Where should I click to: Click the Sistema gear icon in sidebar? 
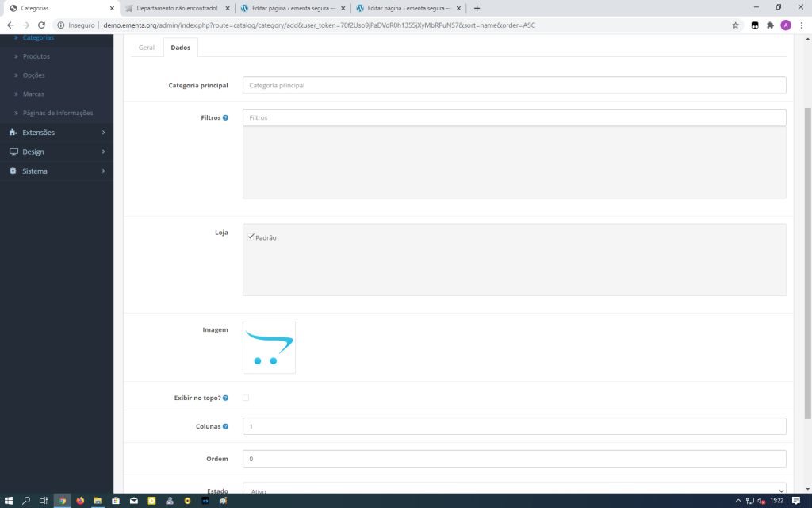13,171
